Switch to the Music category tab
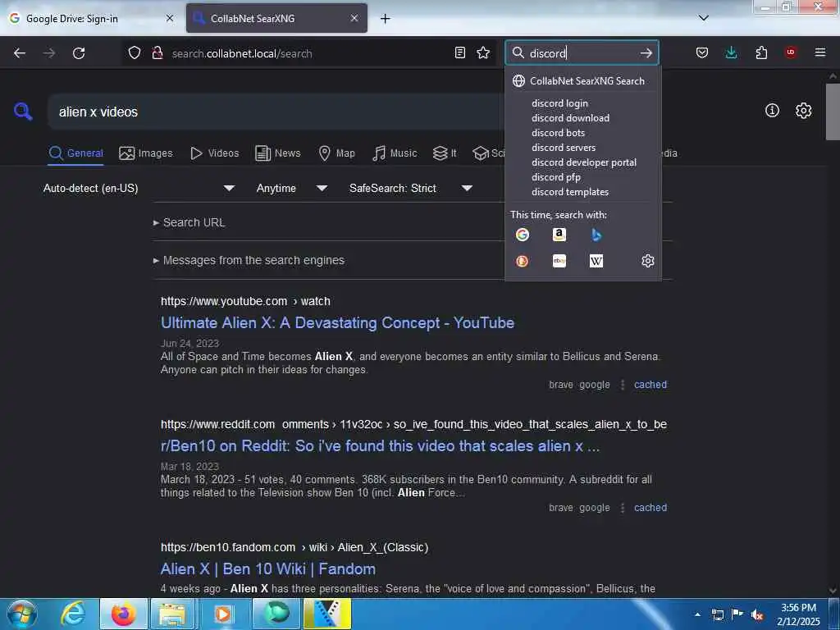The image size is (840, 630). coord(395,153)
